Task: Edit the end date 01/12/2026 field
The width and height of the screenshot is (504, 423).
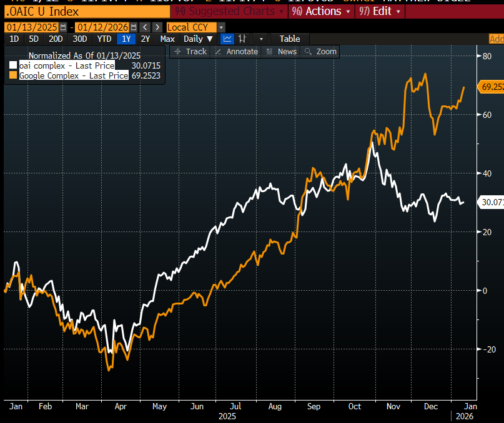Action: click(102, 27)
